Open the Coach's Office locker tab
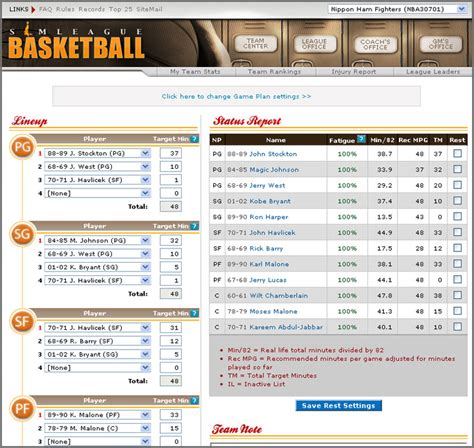Viewport: 474px width, 448px height. [375, 44]
